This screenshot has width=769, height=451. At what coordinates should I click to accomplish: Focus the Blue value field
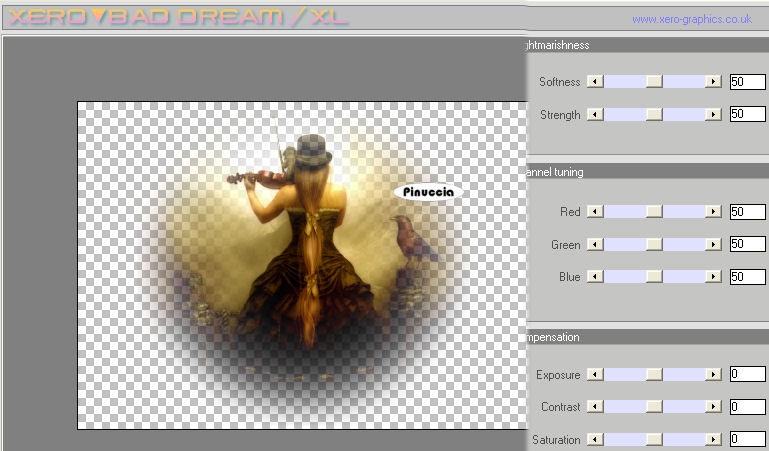748,276
